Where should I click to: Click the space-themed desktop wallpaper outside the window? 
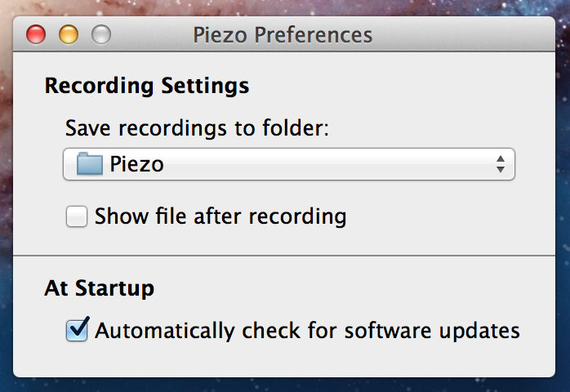coord(283,7)
